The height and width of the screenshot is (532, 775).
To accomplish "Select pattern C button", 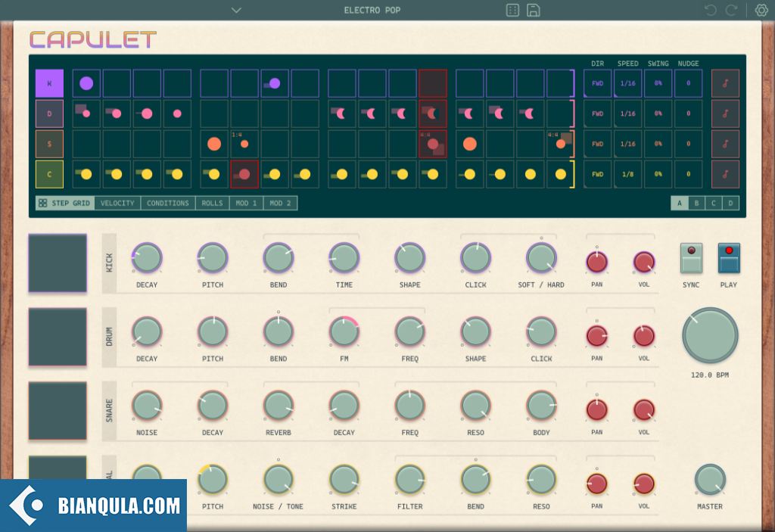I will click(713, 204).
